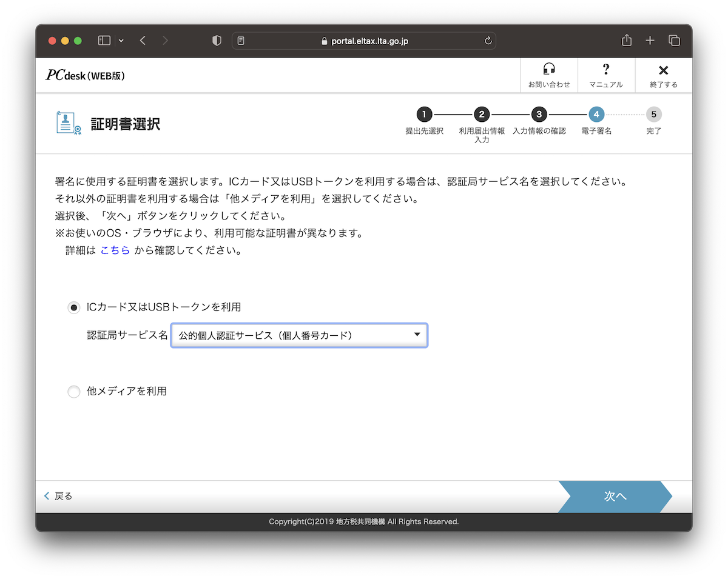Open the Safari share icon
The height and width of the screenshot is (579, 728).
coord(627,40)
